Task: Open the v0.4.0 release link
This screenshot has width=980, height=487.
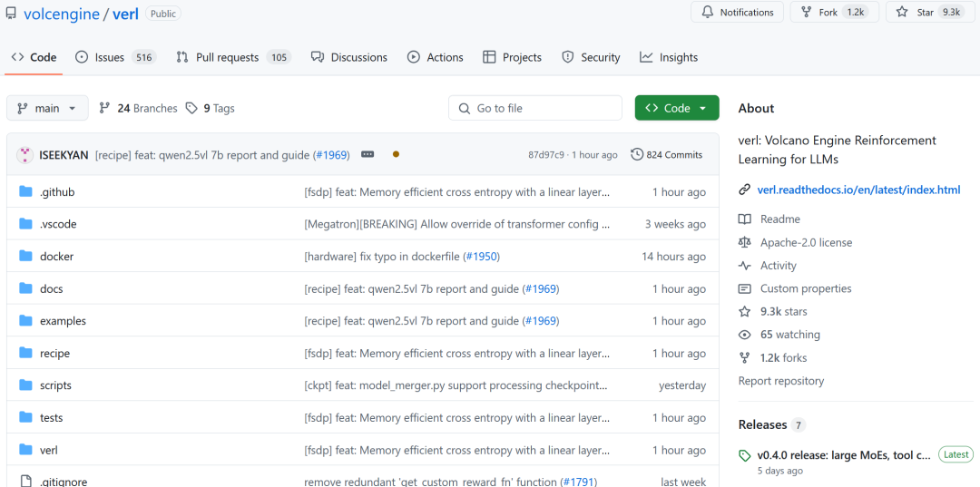Action: 845,454
